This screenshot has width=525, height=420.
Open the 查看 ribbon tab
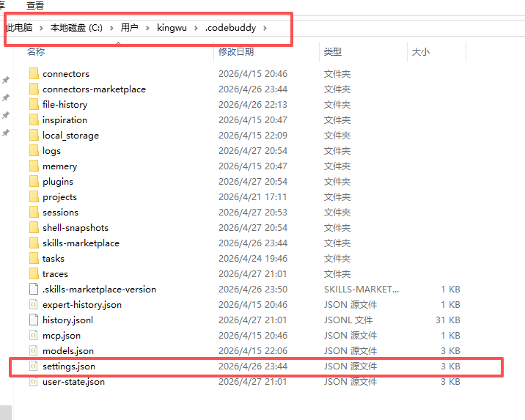pos(35,5)
